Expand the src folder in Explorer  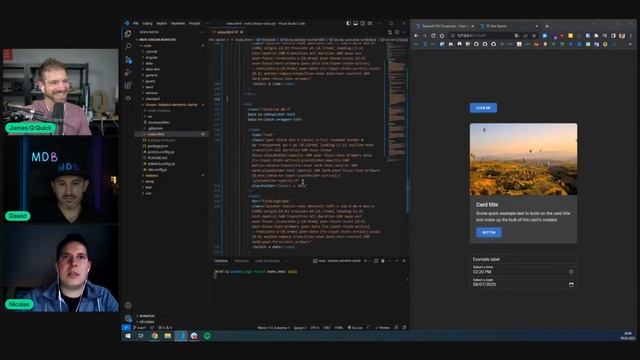(x=150, y=116)
